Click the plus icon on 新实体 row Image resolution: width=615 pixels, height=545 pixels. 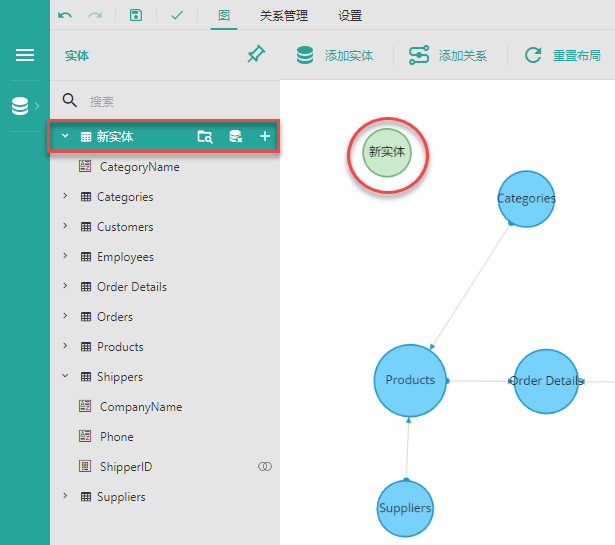[265, 137]
